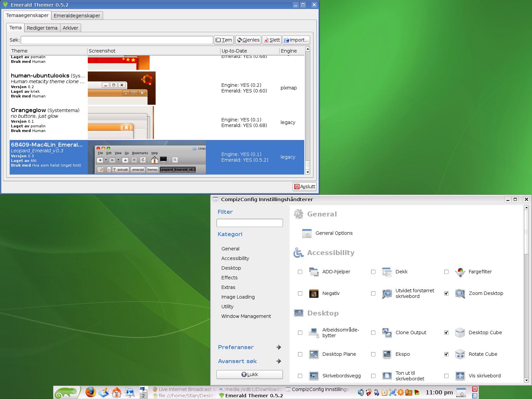532x399 pixels.
Task: Open the Ekspo plugin icon
Action: 387,354
